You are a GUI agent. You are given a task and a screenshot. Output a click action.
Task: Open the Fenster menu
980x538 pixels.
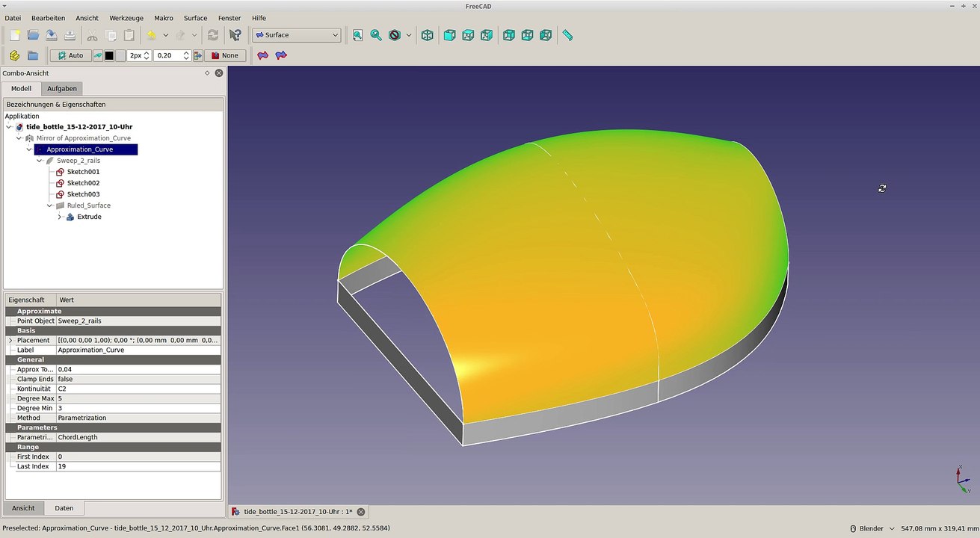pos(229,18)
